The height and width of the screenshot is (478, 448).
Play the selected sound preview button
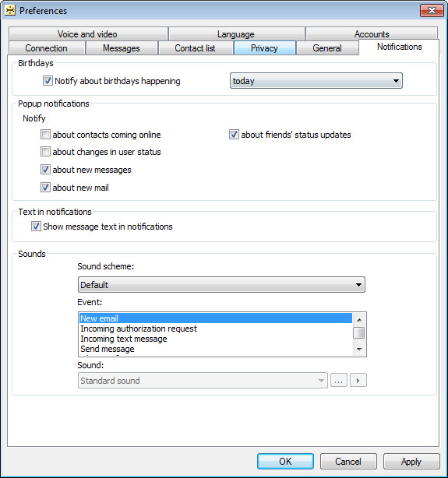358,380
